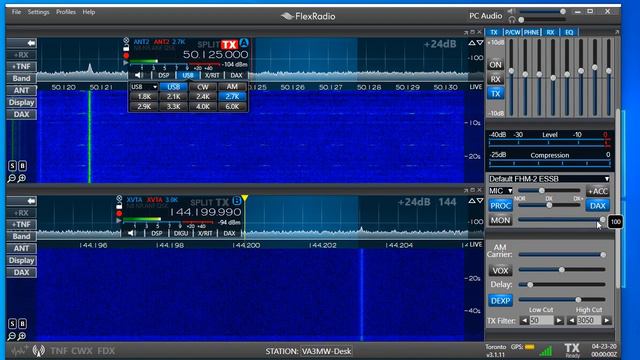Select the TX equalizer button

coord(496,93)
